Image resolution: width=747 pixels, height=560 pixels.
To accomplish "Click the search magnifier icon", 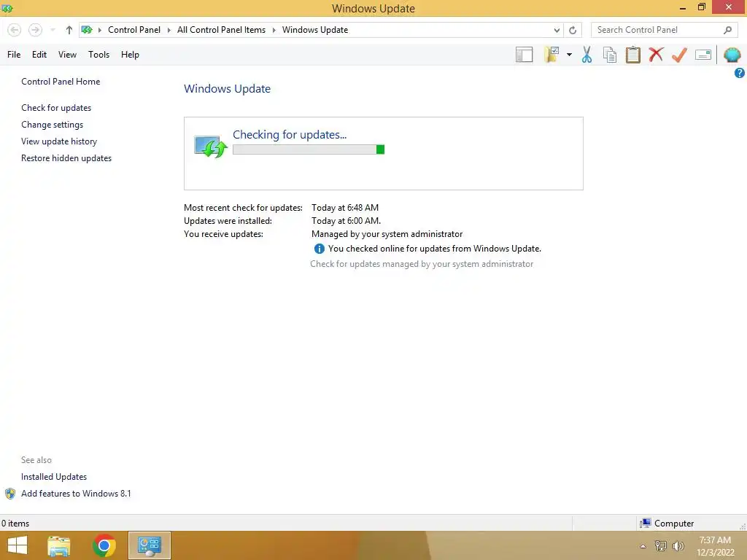I will tap(727, 30).
